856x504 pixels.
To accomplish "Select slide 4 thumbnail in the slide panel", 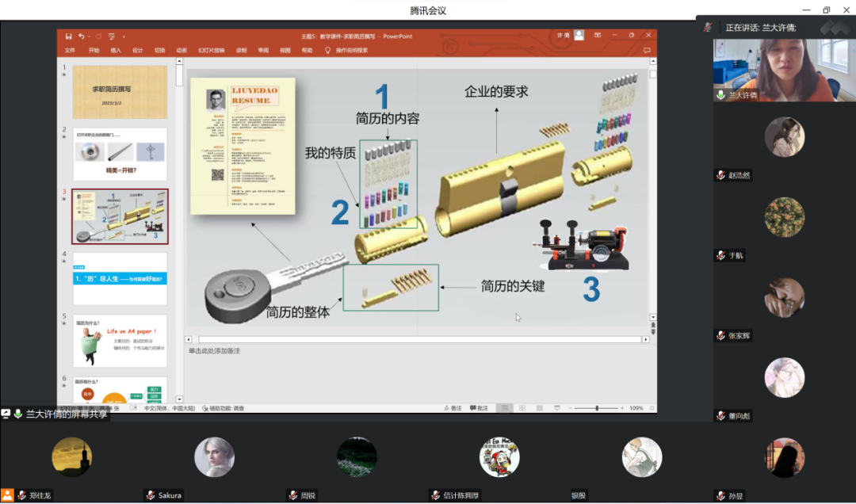I will click(x=120, y=279).
